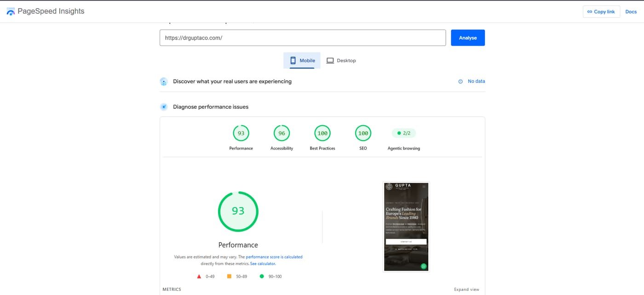Viewport: 644px width, 295px height.
Task: Click the URL input field with drguptaco.com
Action: 303,38
